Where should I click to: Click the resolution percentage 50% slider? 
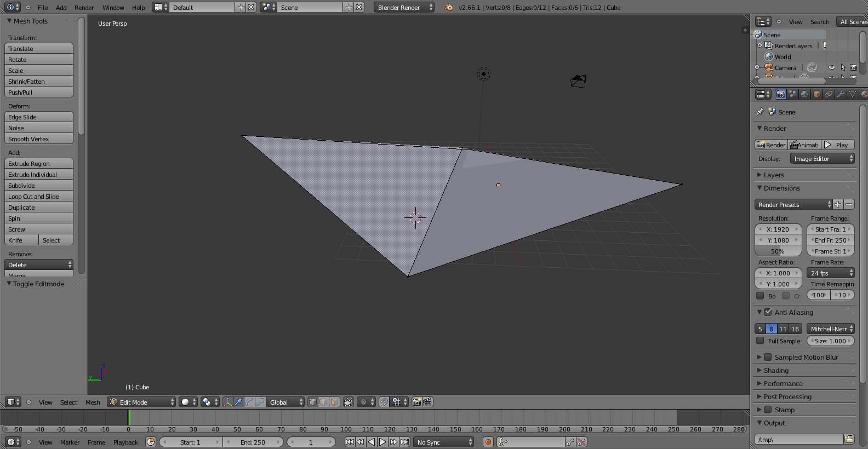point(778,251)
